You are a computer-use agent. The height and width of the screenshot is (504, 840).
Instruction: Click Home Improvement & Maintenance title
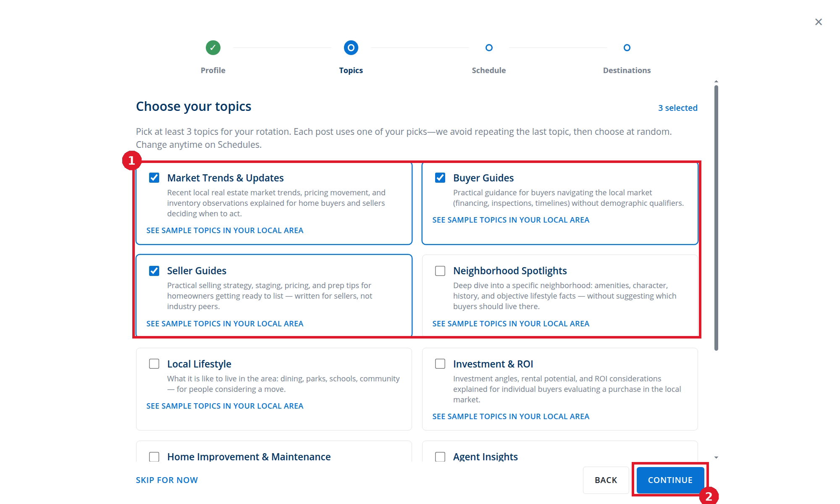(249, 457)
